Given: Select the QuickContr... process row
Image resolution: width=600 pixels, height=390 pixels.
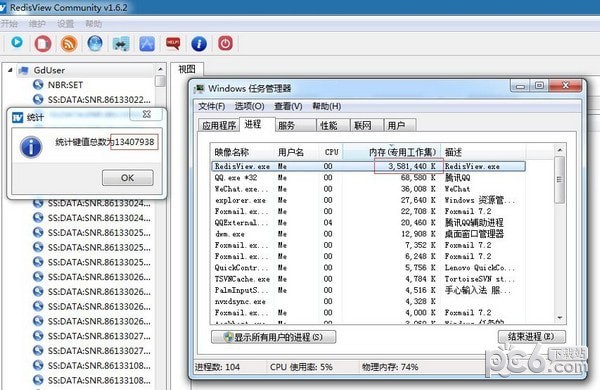Looking at the screenshot, I should [368, 268].
